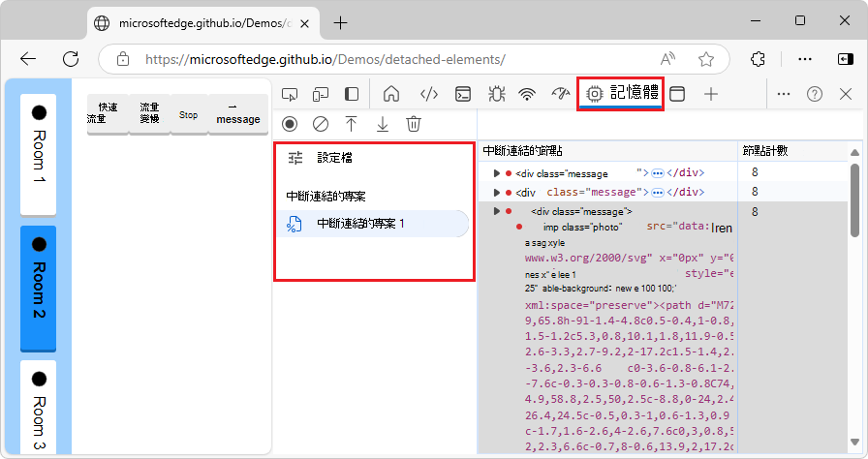Viewport: 868px width, 459px height.
Task: Click the 流量變慢 button
Action: click(x=149, y=113)
